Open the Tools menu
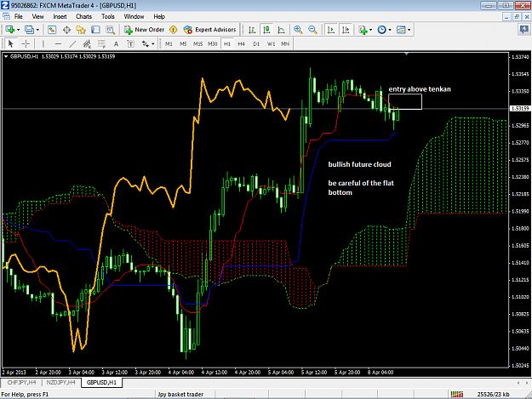This screenshot has width=532, height=399. [x=108, y=16]
